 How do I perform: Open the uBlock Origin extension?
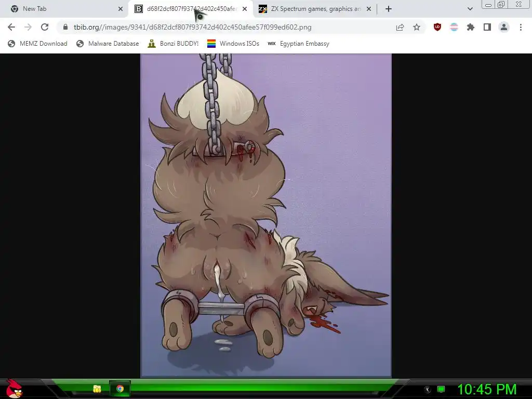(x=437, y=27)
